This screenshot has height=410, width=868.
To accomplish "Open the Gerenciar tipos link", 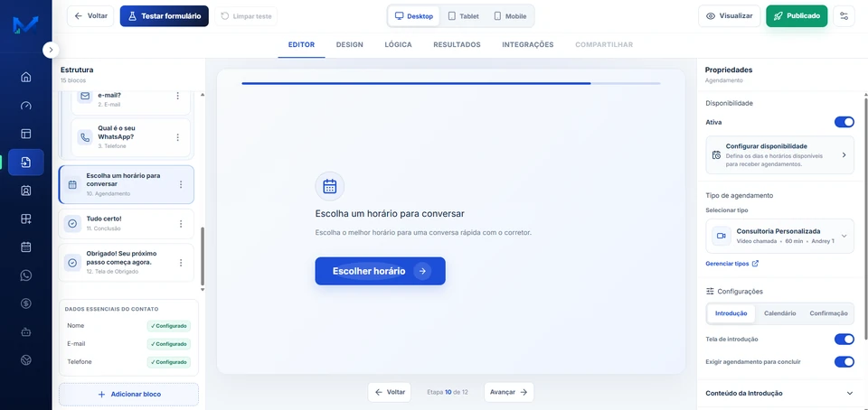I will 731,264.
